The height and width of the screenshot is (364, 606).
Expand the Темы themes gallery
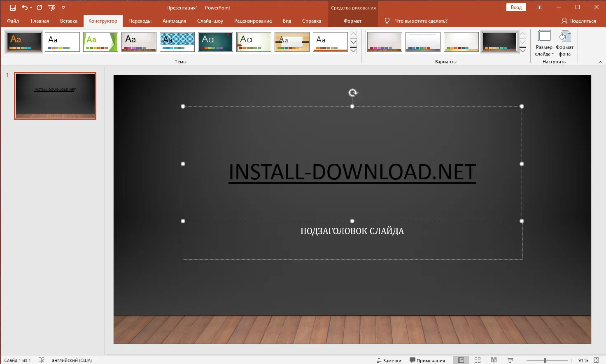[x=353, y=51]
